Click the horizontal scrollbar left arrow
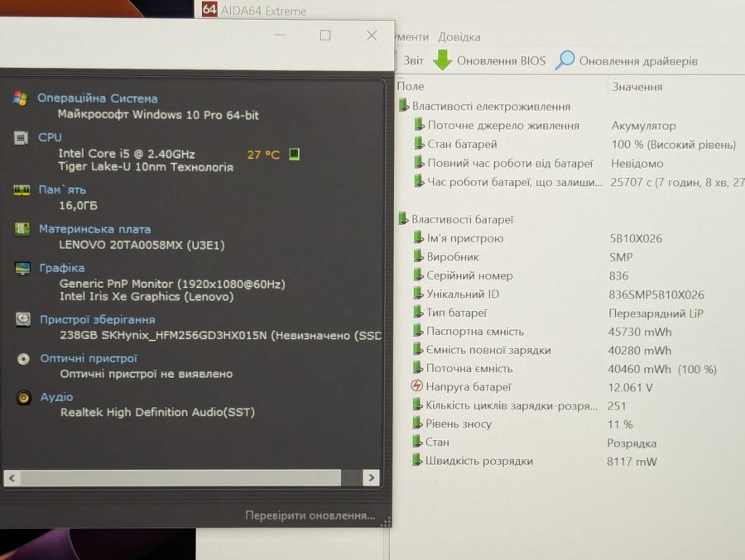Image resolution: width=745 pixels, height=560 pixels. click(x=12, y=477)
